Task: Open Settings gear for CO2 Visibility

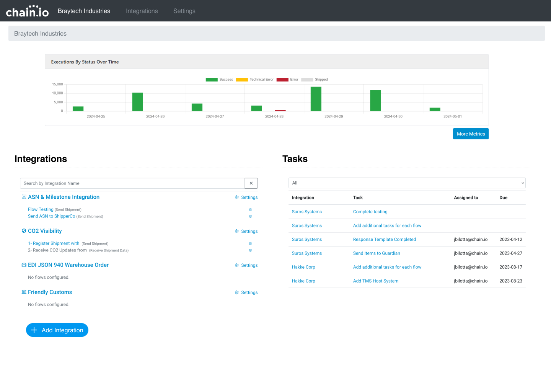Action: [x=246, y=232]
